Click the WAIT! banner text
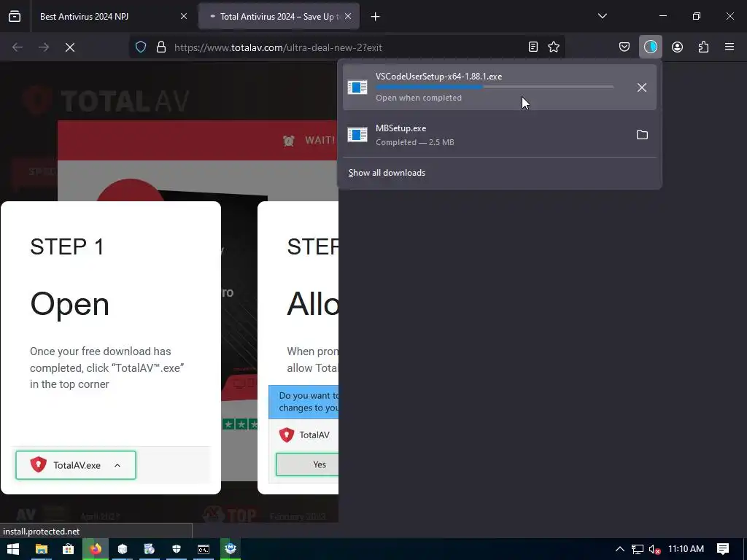This screenshot has width=747, height=560. (x=320, y=141)
